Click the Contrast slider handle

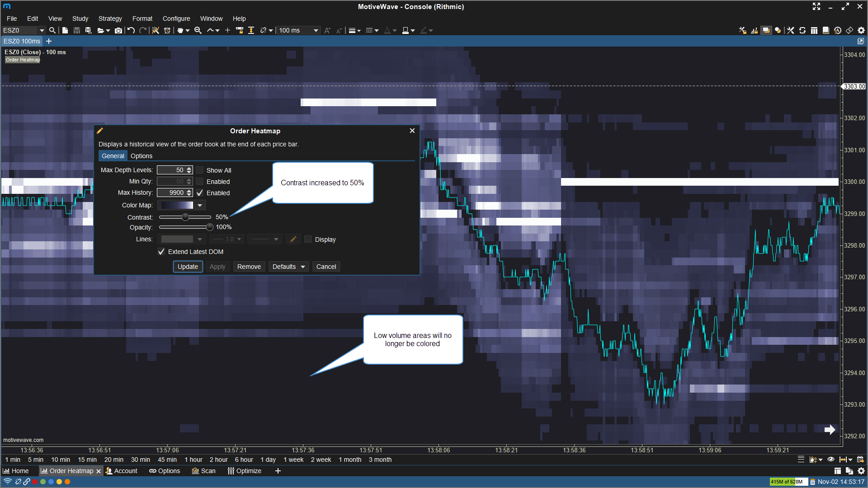point(185,217)
